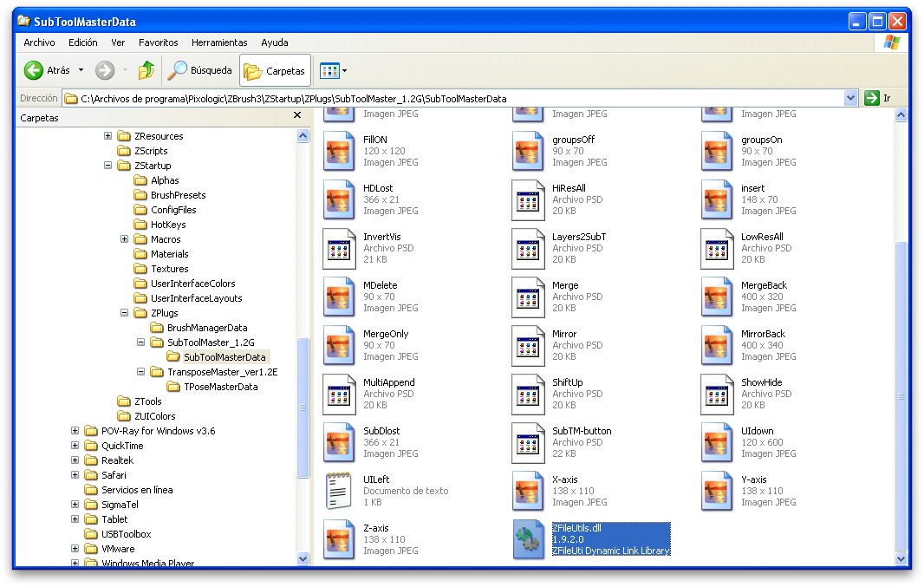Select the UILeft text document icon
The image size is (924, 587).
pyautogui.click(x=340, y=492)
